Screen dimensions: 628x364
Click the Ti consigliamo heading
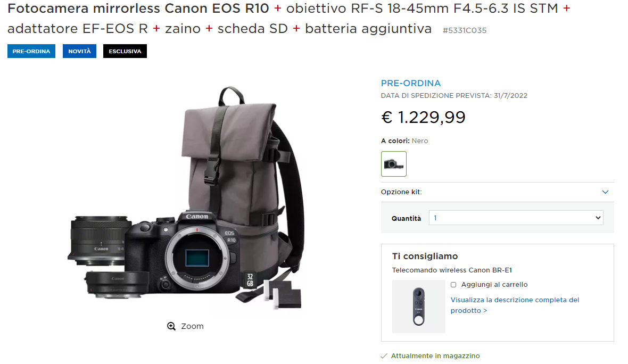point(425,257)
